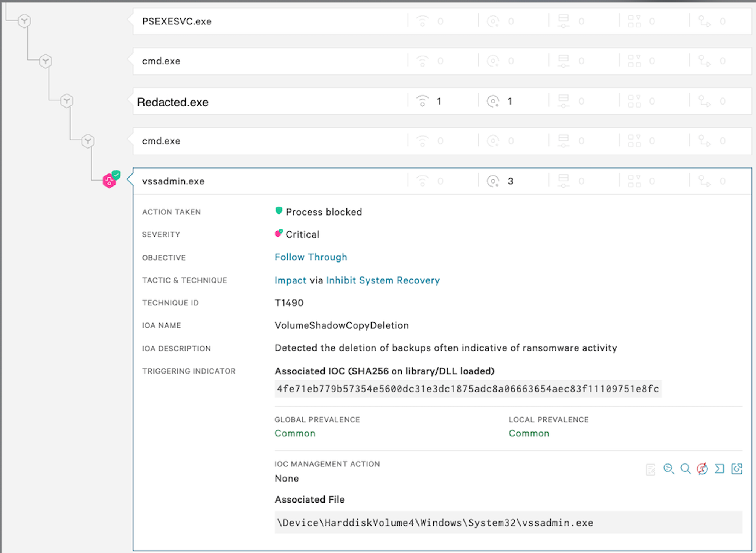The width and height of the screenshot is (756, 553).
Task: Click the disk icon in Redacted.exe row
Action: coord(563,101)
